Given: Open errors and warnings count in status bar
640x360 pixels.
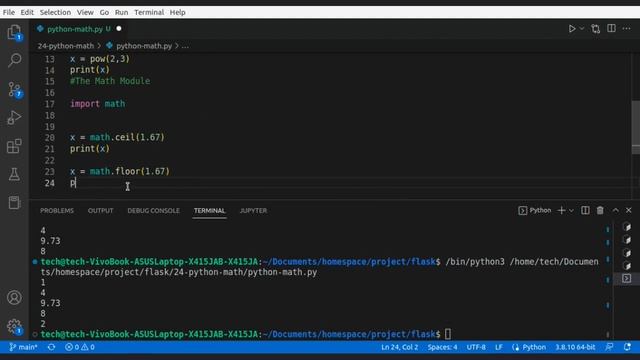Looking at the screenshot, I should coord(80,347).
